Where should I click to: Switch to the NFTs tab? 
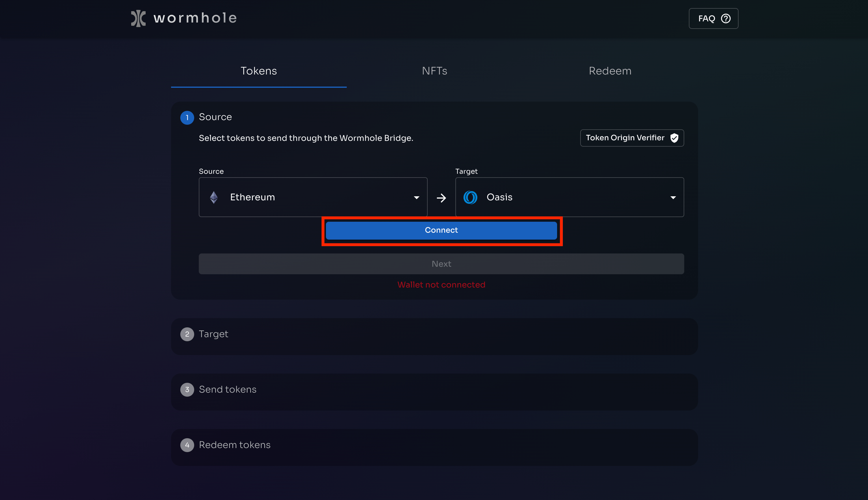[x=434, y=71]
